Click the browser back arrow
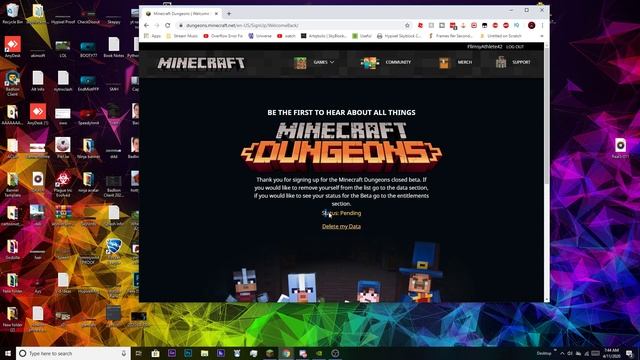 (x=147, y=25)
